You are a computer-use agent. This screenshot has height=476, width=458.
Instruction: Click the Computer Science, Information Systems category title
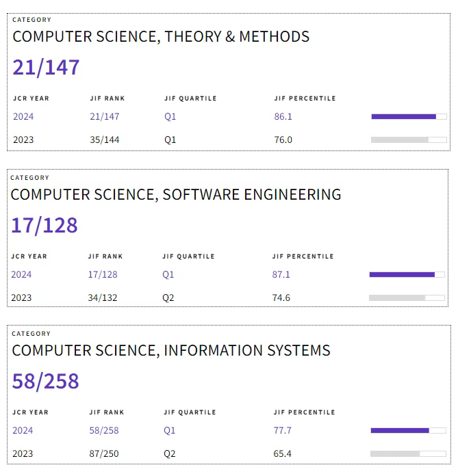tap(171, 350)
